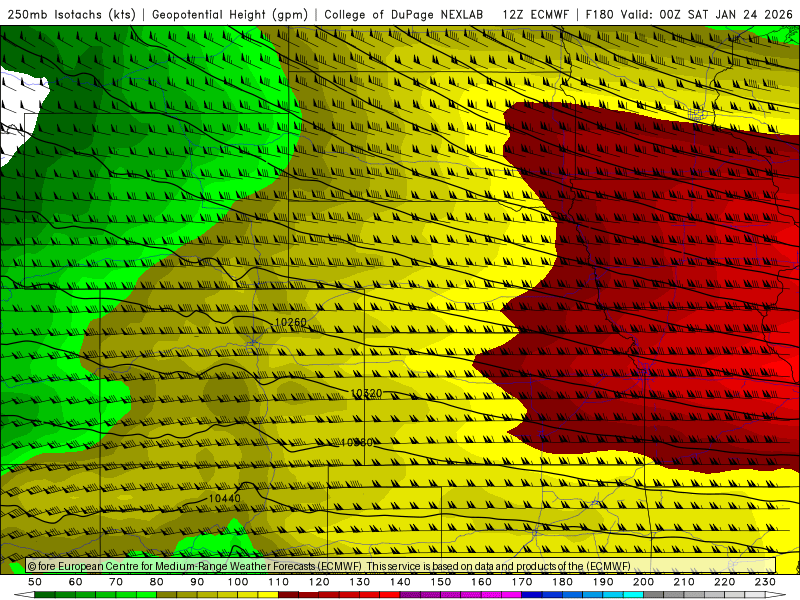Screen dimensions: 800x600
Task: Click the contour label between 10320 and 10440
Action: [357, 442]
